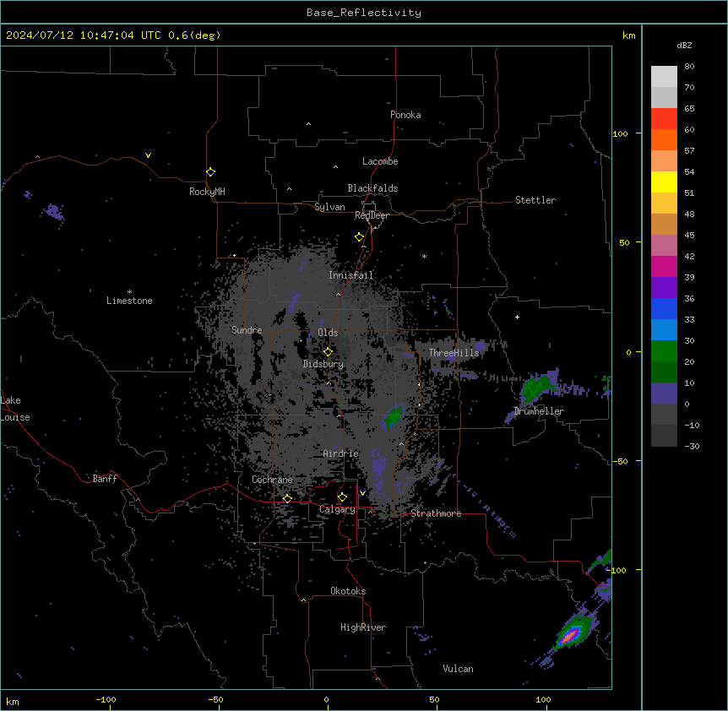Click the Airdrie city label

click(x=341, y=453)
